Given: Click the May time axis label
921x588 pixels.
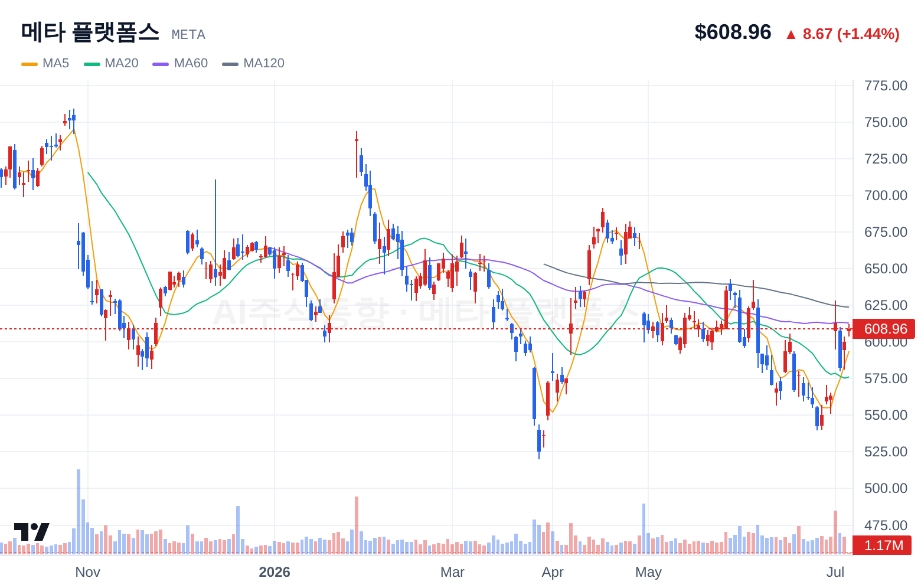Looking at the screenshot, I should click(648, 572).
